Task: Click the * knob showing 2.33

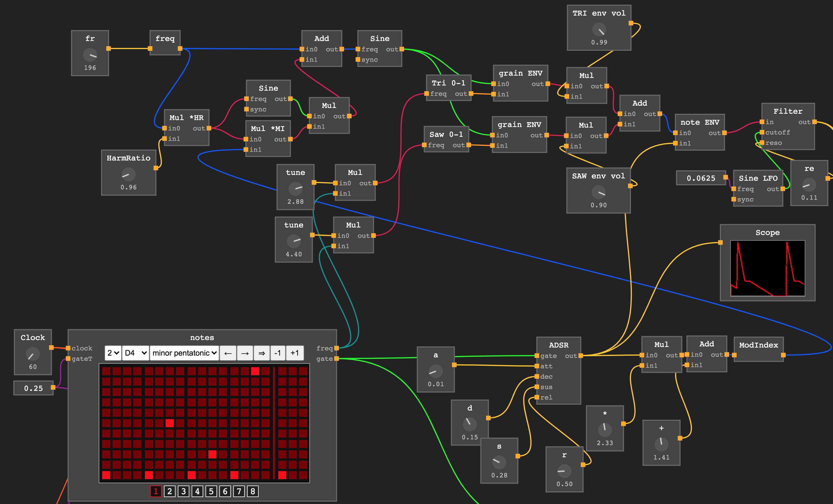Action: click(604, 430)
